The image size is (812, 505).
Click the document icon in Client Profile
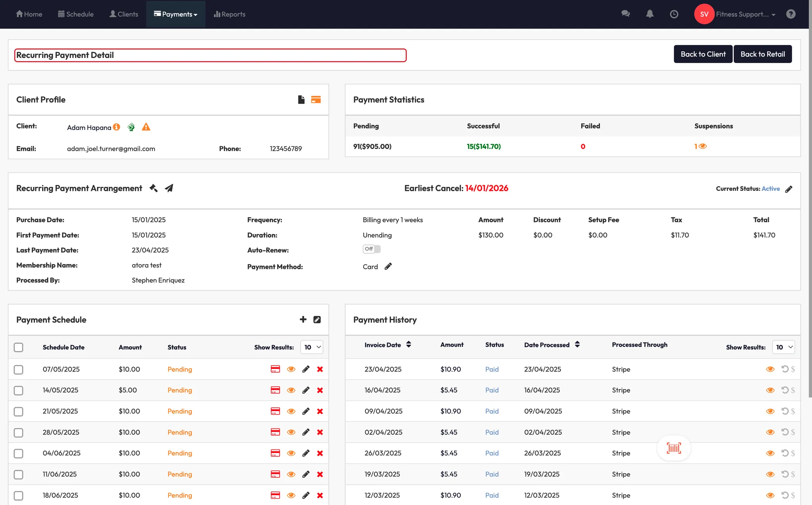(x=301, y=100)
